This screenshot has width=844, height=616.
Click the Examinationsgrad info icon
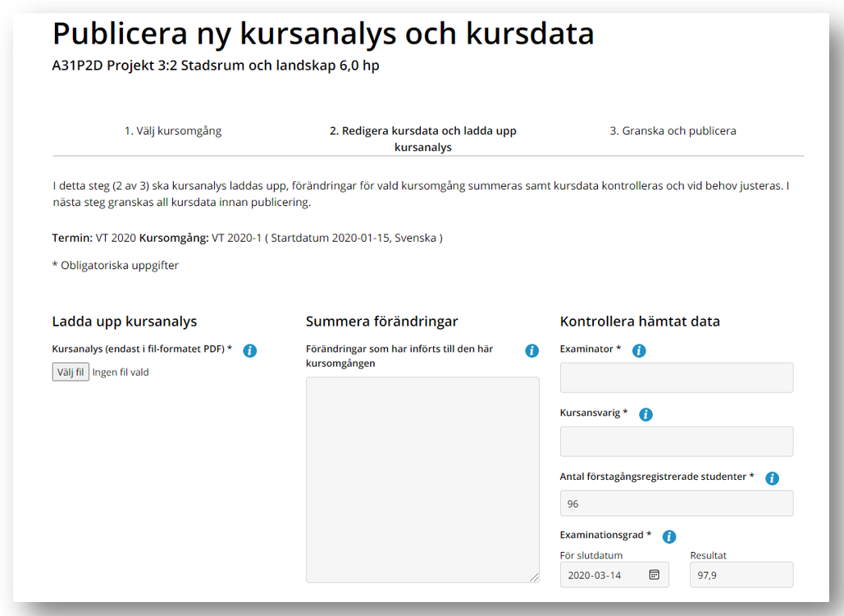669,537
